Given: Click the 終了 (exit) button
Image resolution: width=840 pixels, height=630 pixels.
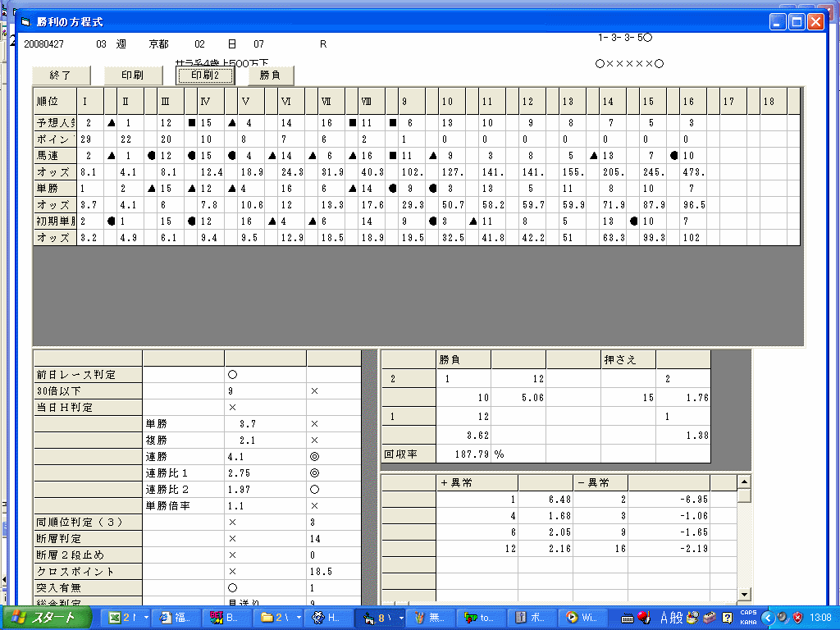Looking at the screenshot, I should coord(61,75).
